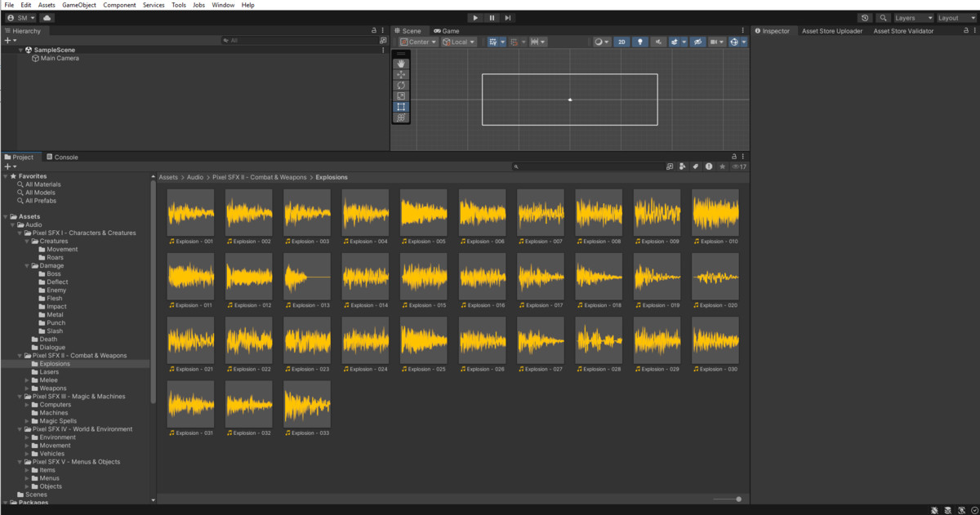Select the Move tool in Scene overlay
The image size is (980, 515).
tap(401, 74)
